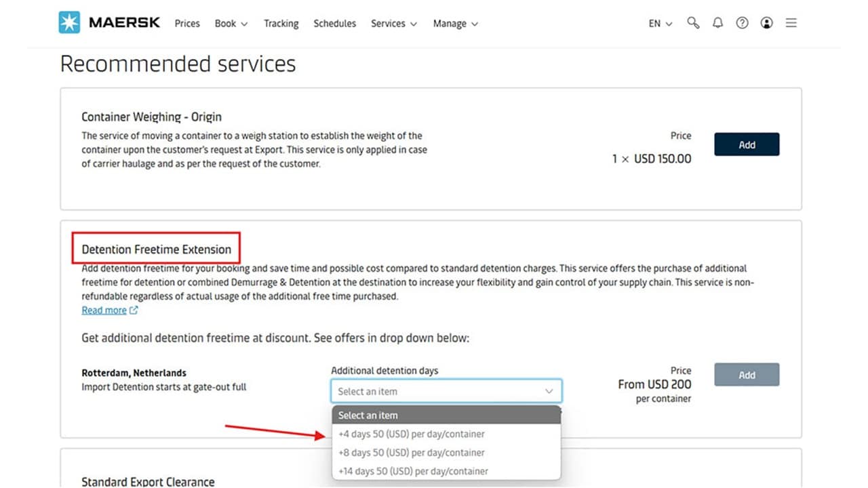868x488 pixels.
Task: Open the account profile icon
Action: coord(766,22)
